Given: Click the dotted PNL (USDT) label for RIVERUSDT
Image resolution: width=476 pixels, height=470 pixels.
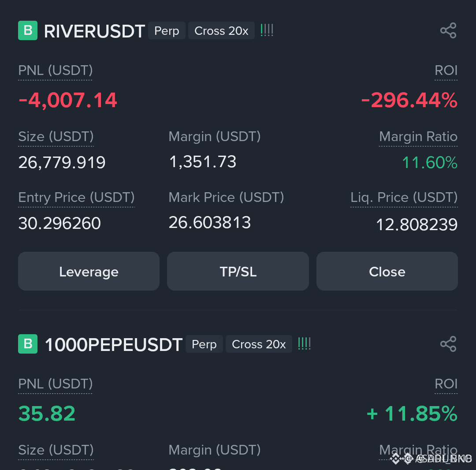Looking at the screenshot, I should click(55, 71).
